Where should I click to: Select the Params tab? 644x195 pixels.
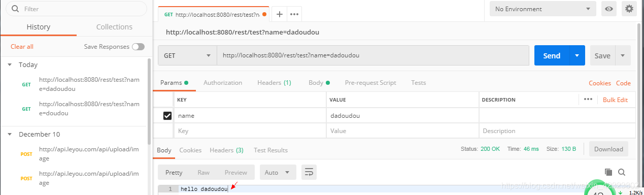tap(174, 82)
